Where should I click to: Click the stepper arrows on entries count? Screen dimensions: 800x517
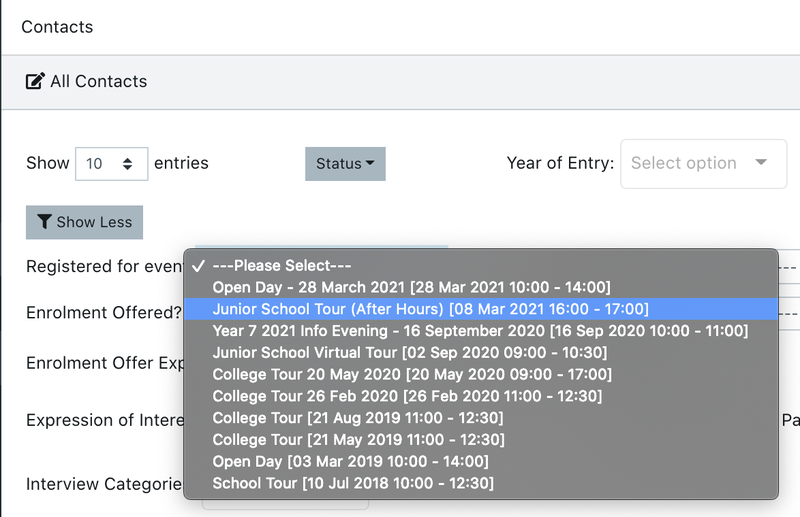point(128,164)
